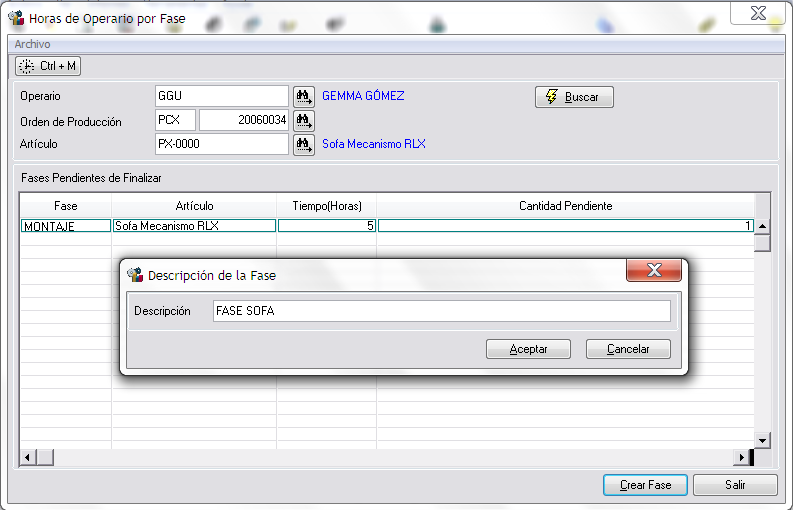This screenshot has width=793, height=510.
Task: Click the Crear Fase button
Action: (x=645, y=485)
